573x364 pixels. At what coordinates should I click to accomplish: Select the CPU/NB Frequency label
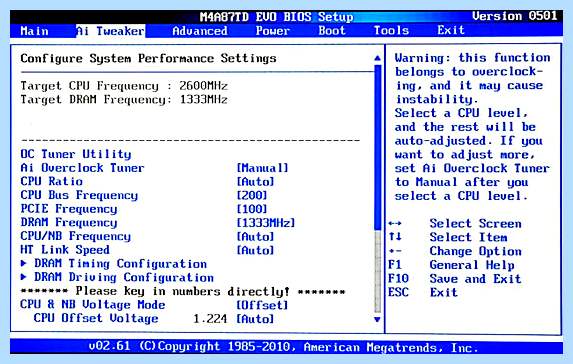click(x=75, y=236)
